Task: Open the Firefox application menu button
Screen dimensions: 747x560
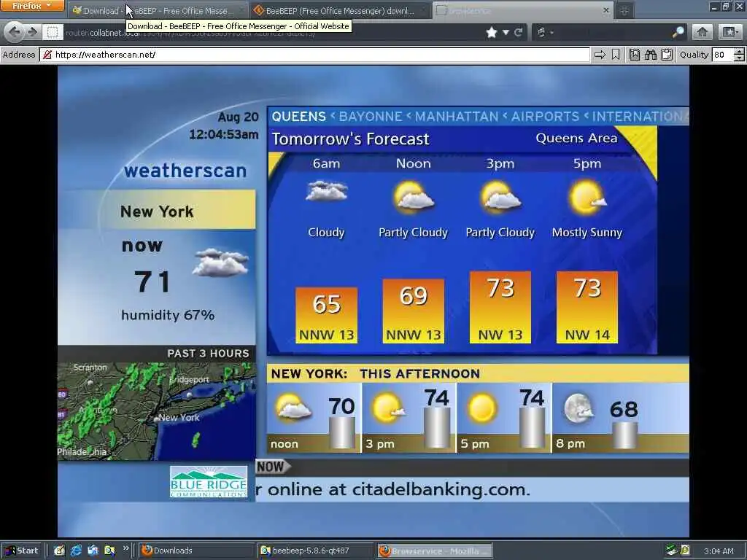Action: tap(32, 6)
